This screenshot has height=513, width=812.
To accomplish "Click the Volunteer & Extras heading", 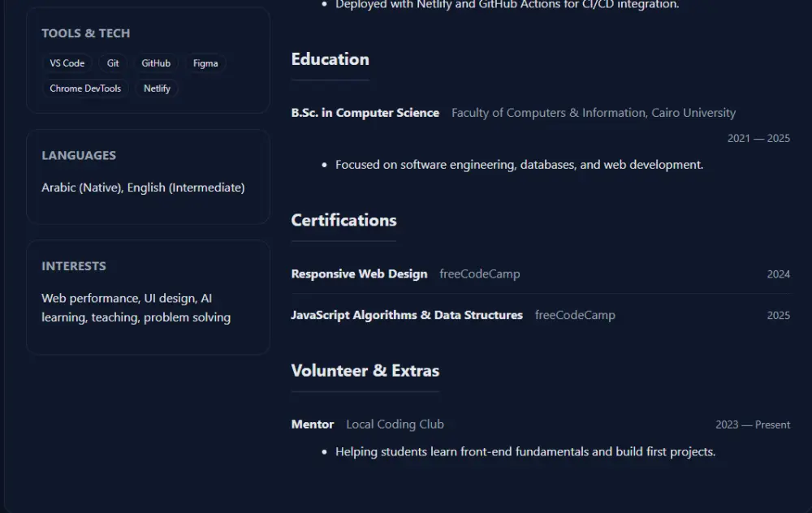I will pos(365,370).
